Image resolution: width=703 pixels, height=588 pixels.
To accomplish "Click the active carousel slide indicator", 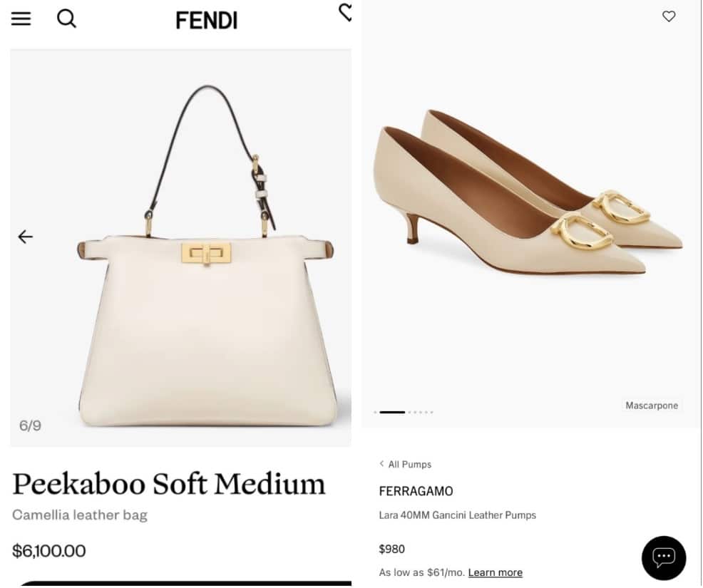I will pyautogui.click(x=391, y=412).
